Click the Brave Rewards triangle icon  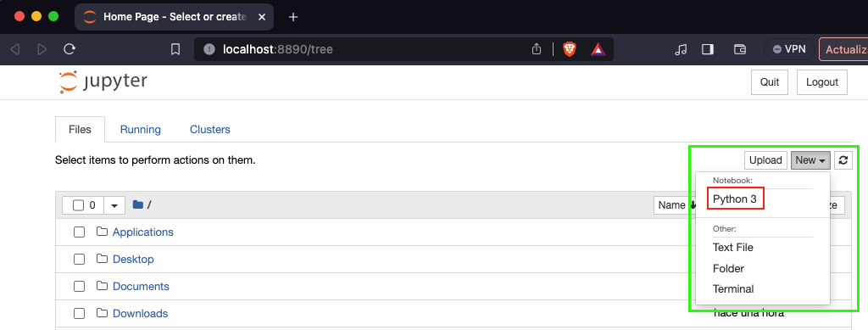[598, 49]
